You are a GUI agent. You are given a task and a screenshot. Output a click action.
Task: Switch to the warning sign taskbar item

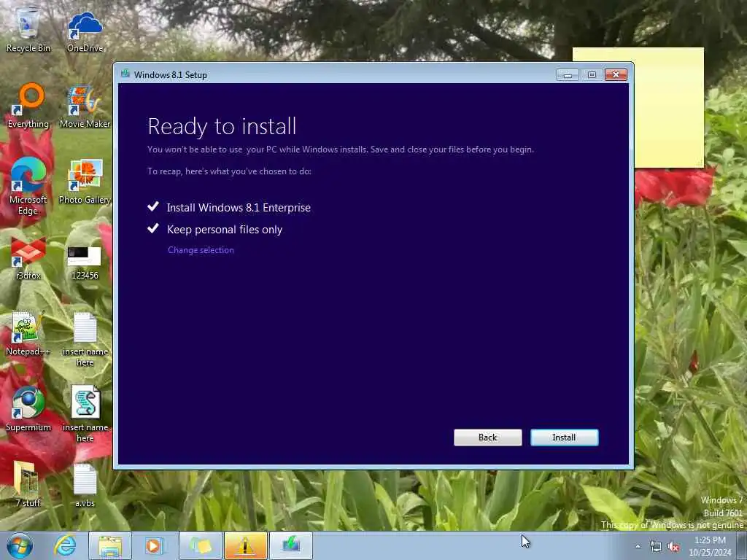pos(245,545)
